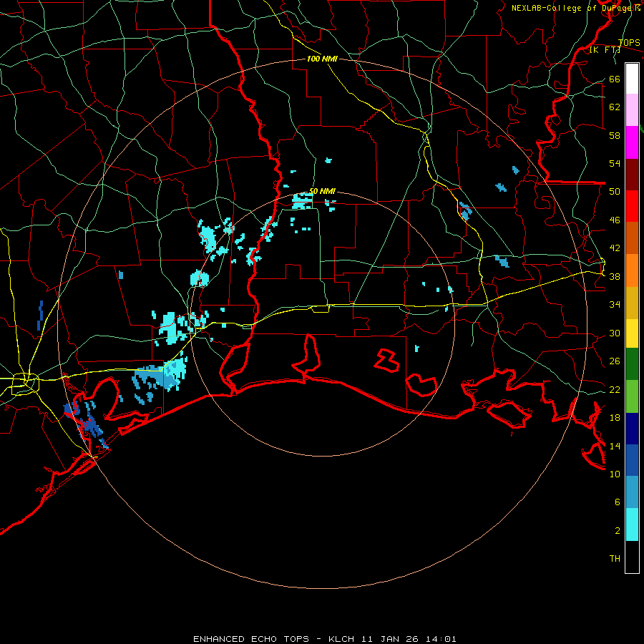Screen dimensions: 644x644
Task: Choose the cyan legend swatch
Action: coord(632,525)
